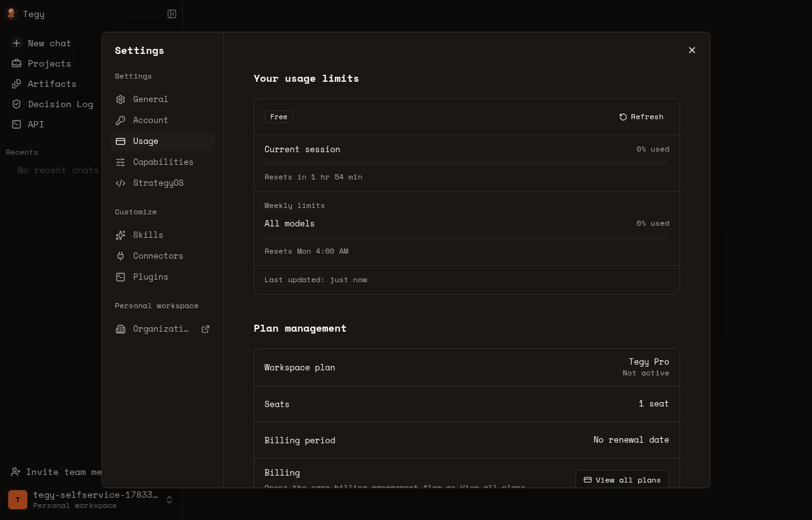Select the Usage settings tab

pos(162,141)
